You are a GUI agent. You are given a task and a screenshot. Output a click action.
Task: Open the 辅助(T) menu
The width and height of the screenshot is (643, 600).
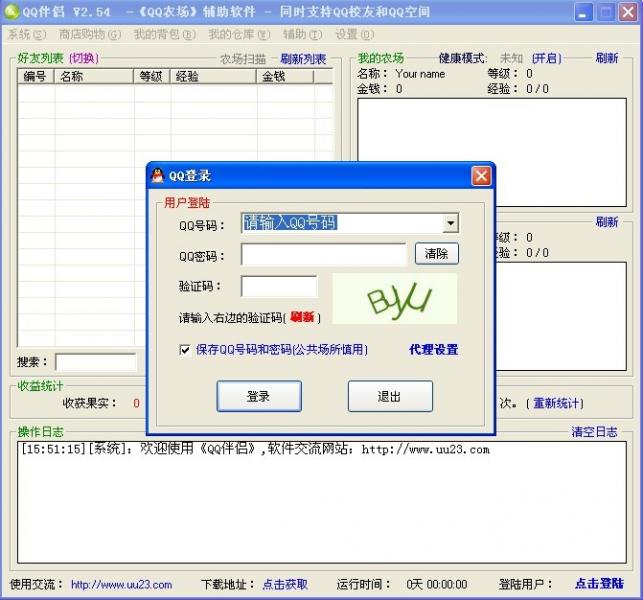click(303, 34)
